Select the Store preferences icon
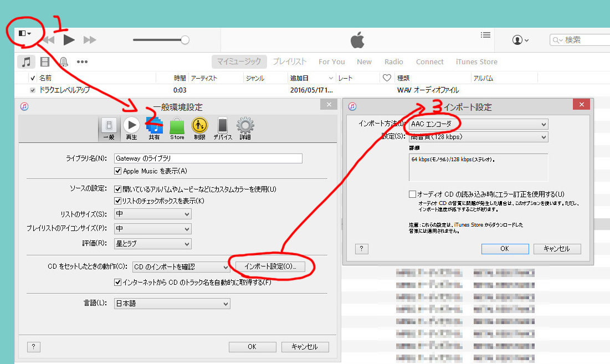The width and height of the screenshot is (610, 364). coord(177,129)
